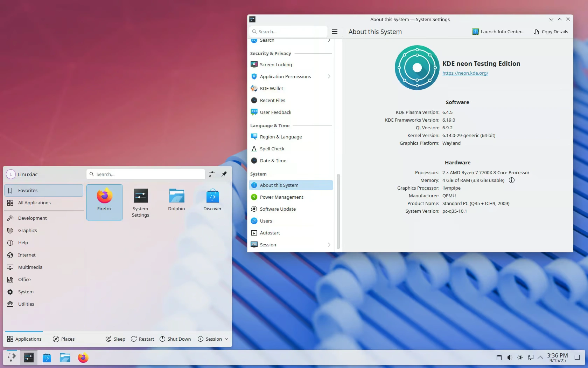588x368 pixels.
Task: Click the brightness icon in system tray
Action: [x=520, y=357]
